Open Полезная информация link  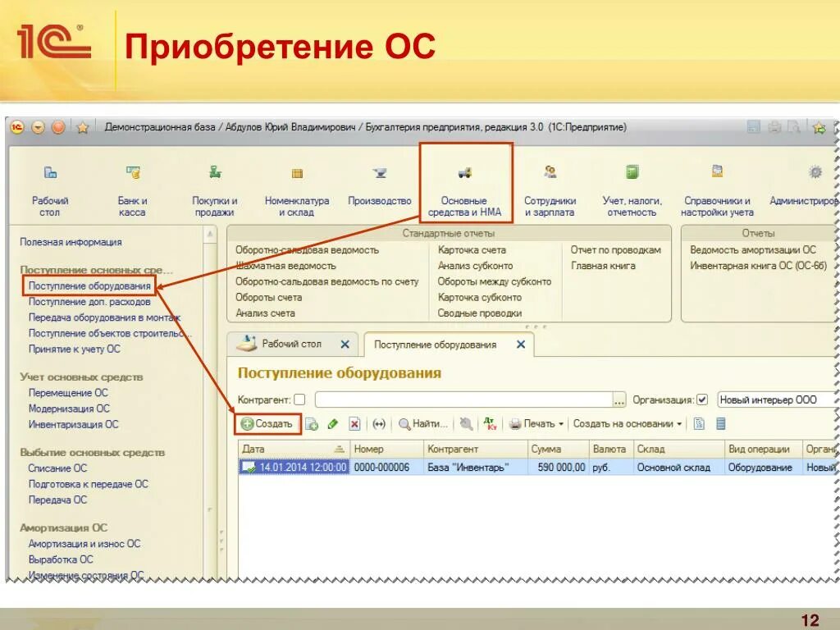(x=71, y=242)
